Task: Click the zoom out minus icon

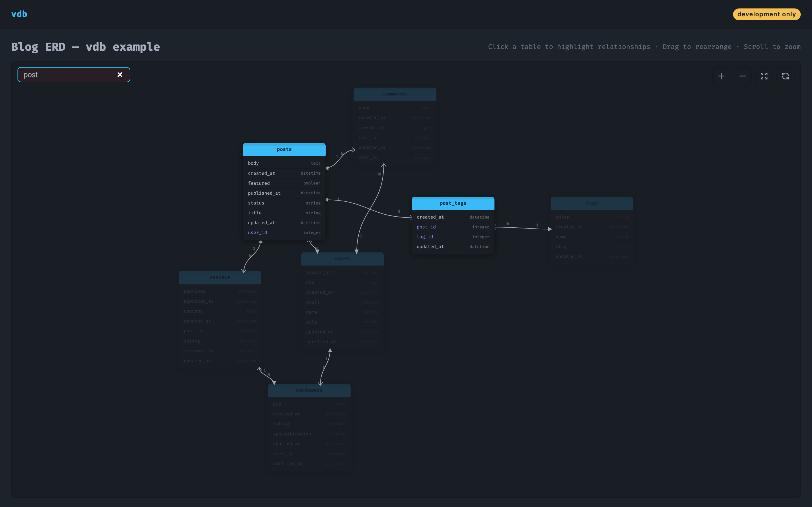Action: (x=742, y=76)
